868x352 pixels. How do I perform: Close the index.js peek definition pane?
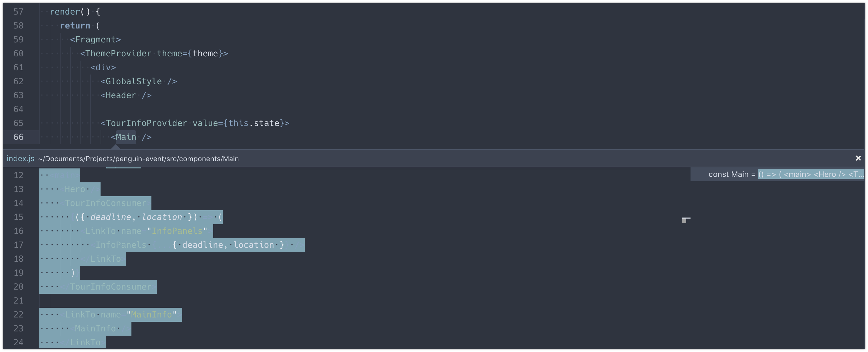[x=858, y=158]
